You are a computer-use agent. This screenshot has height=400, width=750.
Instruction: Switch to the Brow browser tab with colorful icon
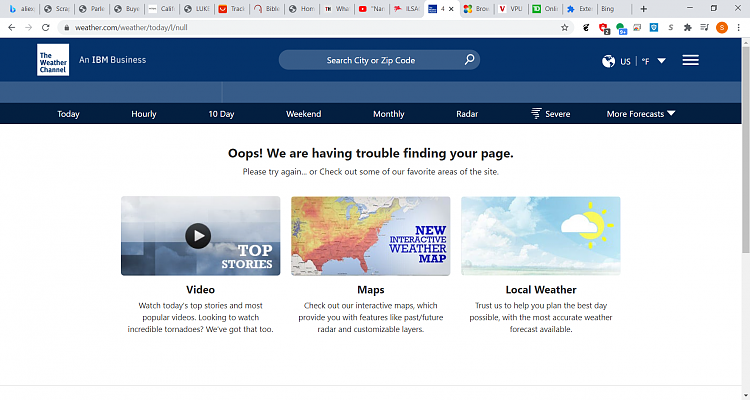(x=476, y=9)
